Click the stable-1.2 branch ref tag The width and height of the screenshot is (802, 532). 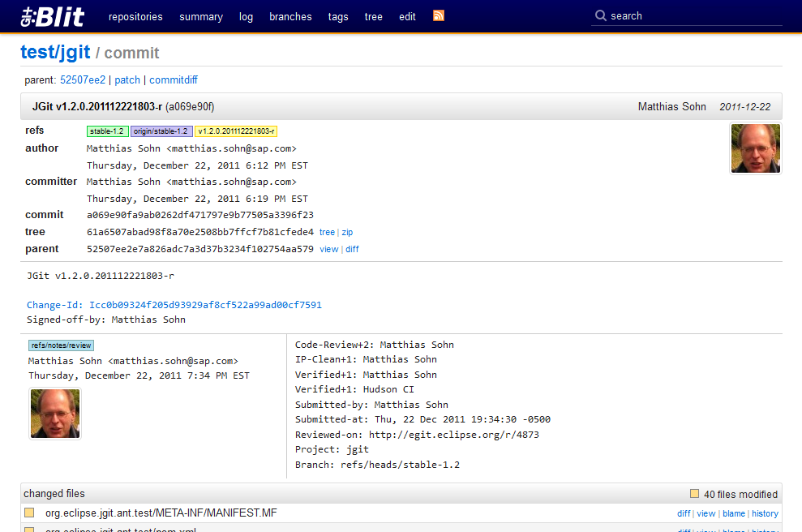pyautogui.click(x=107, y=131)
